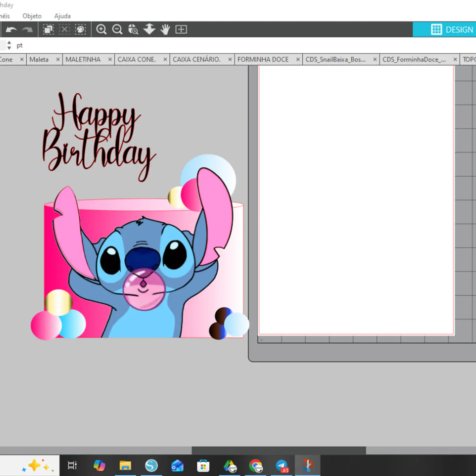
Task: Close the CDS_SnailBaixa_Bos... tab
Action: point(375,59)
